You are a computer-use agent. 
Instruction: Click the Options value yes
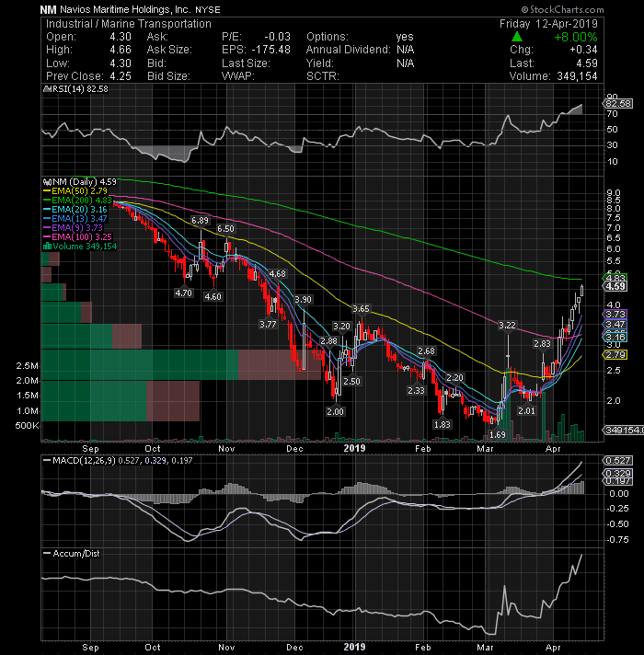pos(405,37)
